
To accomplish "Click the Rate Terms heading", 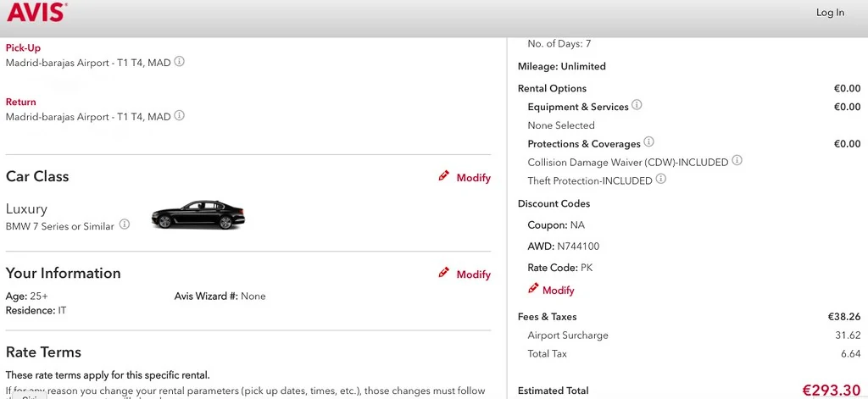I will [x=43, y=352].
